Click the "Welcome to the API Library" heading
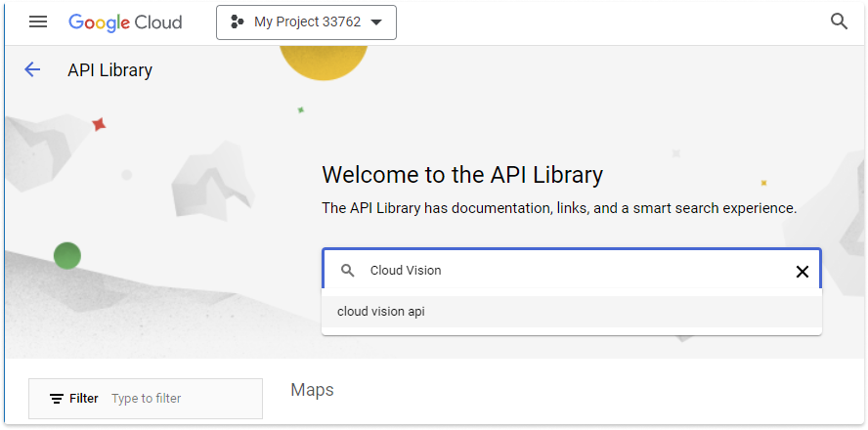This screenshot has height=430, width=868. pyautogui.click(x=462, y=175)
